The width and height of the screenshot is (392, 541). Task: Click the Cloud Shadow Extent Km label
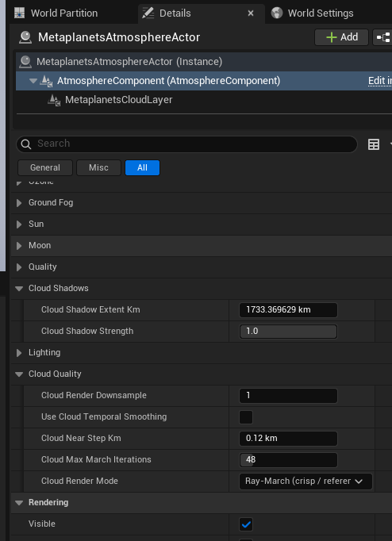pos(90,309)
